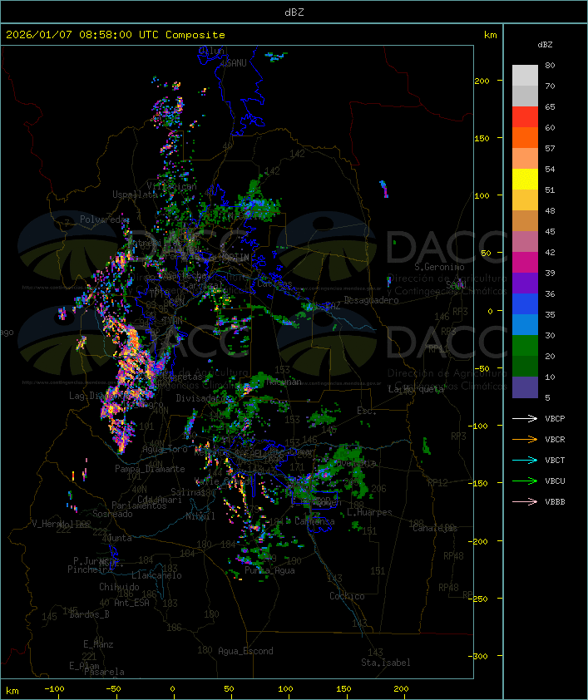This screenshot has width=588, height=700.
Task: Click the 'Bardas_B' map label
Action: pos(89,614)
